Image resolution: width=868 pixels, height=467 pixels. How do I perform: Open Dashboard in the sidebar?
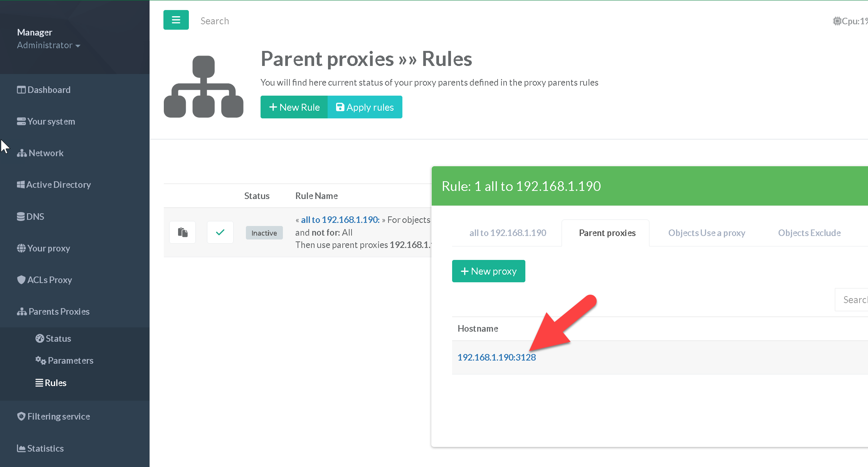click(x=44, y=90)
